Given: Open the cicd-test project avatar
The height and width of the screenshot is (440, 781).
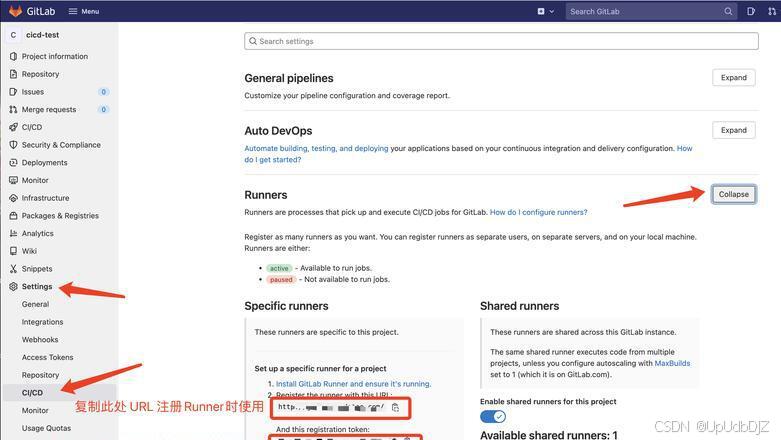Looking at the screenshot, I should (x=13, y=35).
